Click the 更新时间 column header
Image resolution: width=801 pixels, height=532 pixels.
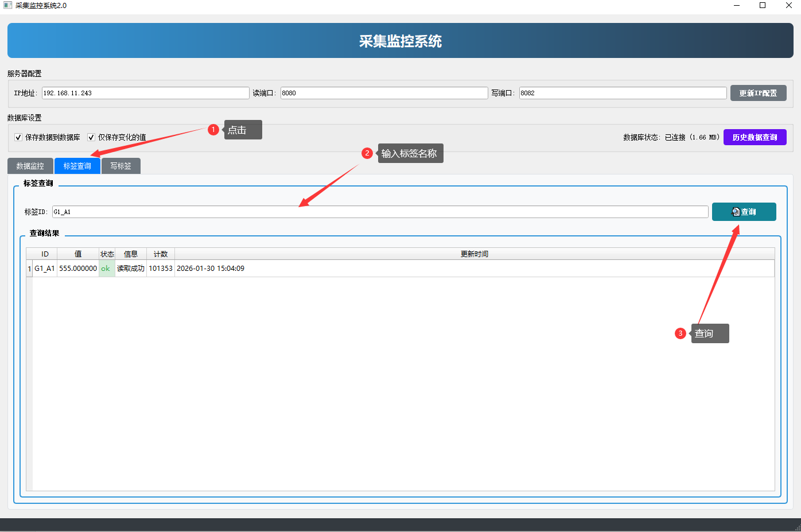pyautogui.click(x=474, y=254)
